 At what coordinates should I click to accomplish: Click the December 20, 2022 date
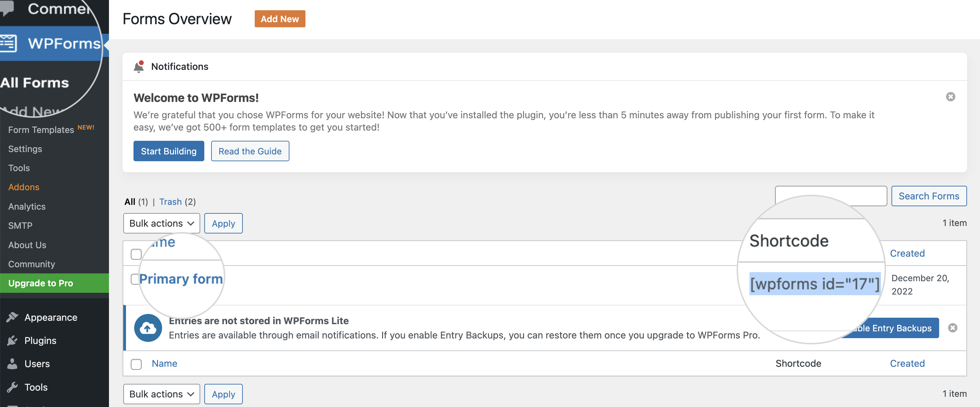[920, 285]
